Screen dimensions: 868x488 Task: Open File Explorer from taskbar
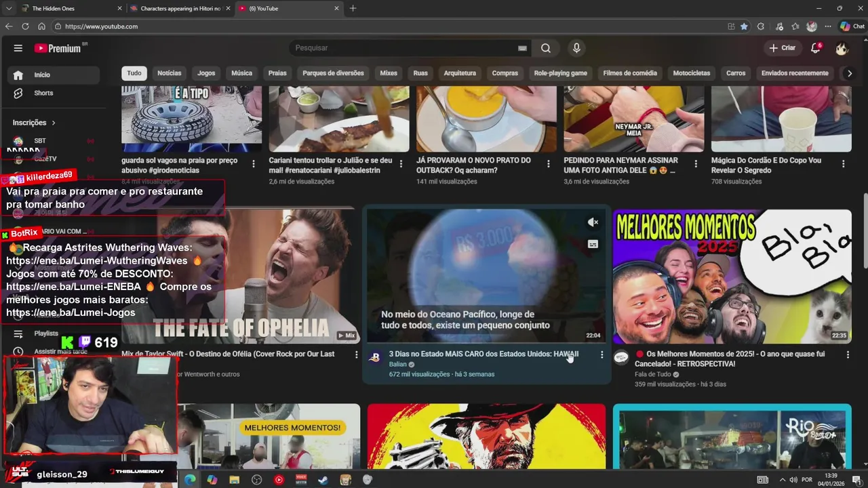[234, 480]
